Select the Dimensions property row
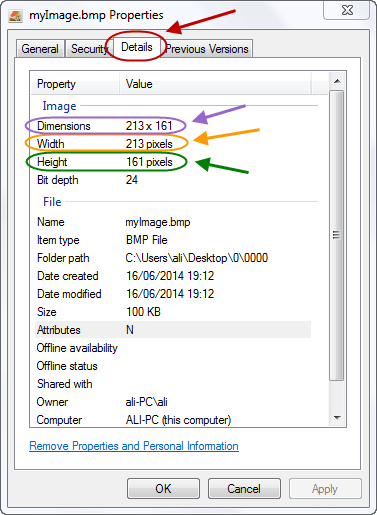Image resolution: width=377 pixels, height=515 pixels. (173, 126)
